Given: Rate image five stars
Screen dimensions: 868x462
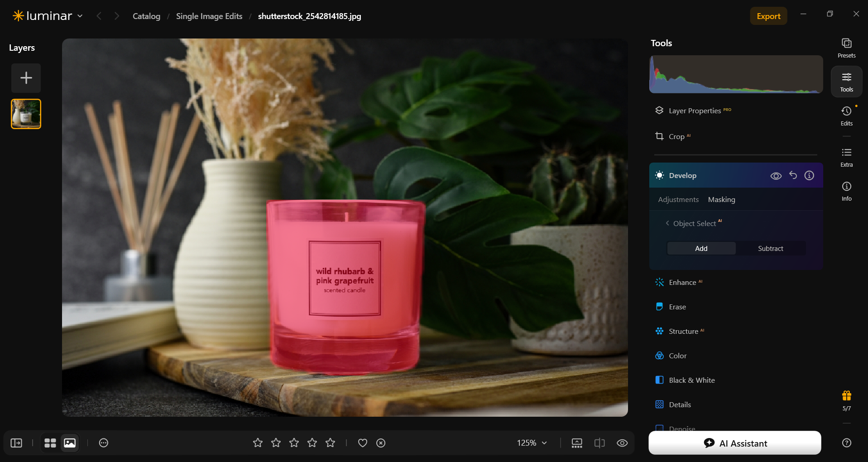Looking at the screenshot, I should coord(330,443).
